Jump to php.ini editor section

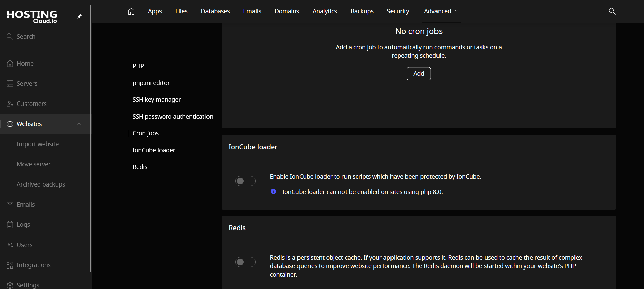[151, 83]
